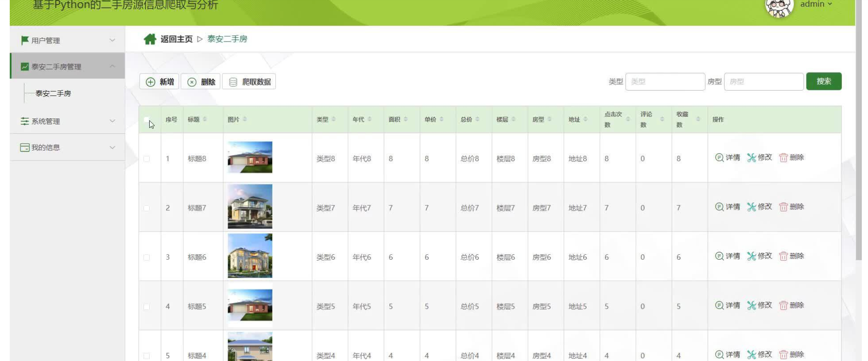Open the house thumbnail in row 标题6
868x361 pixels.
[x=250, y=256]
